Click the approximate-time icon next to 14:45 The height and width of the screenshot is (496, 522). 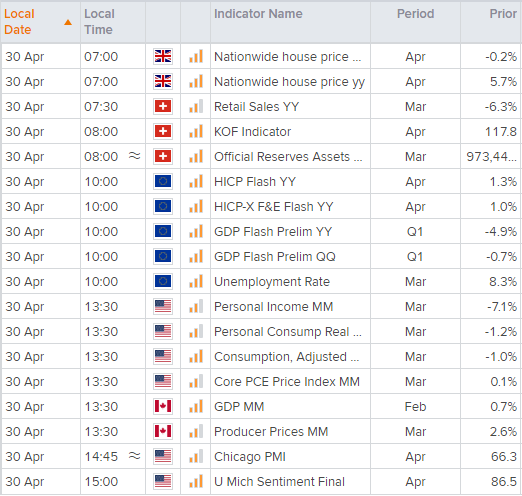click(135, 456)
